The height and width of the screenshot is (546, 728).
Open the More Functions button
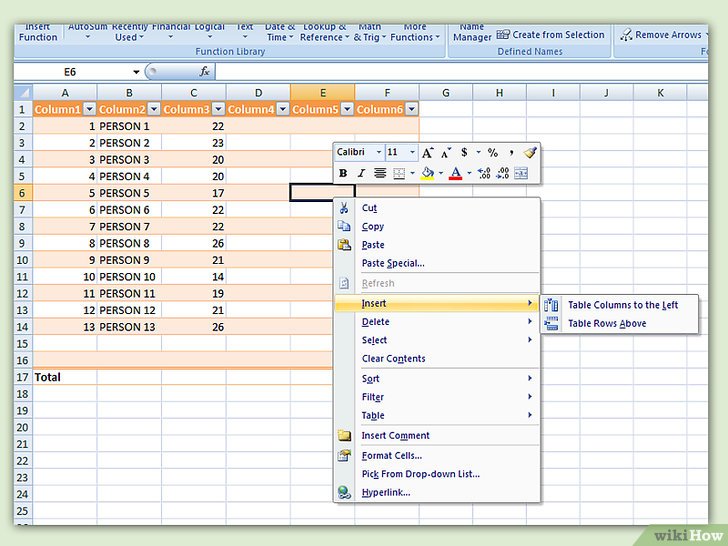[415, 32]
